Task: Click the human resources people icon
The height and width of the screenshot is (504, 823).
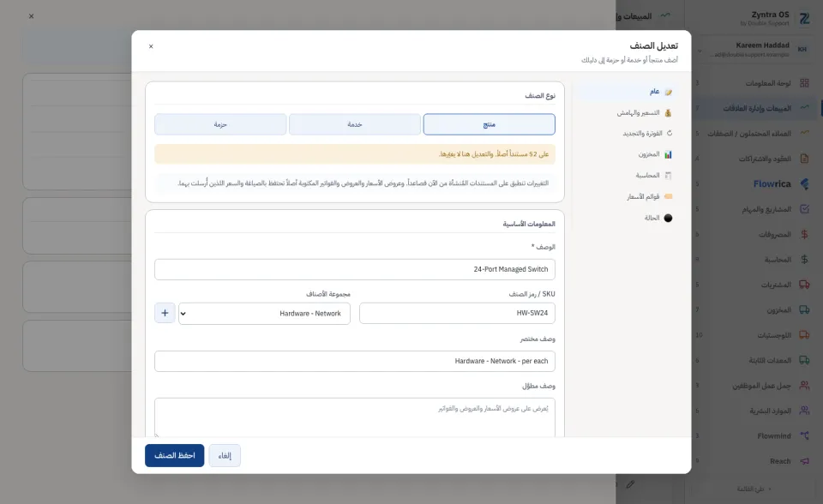Action: pyautogui.click(x=804, y=411)
